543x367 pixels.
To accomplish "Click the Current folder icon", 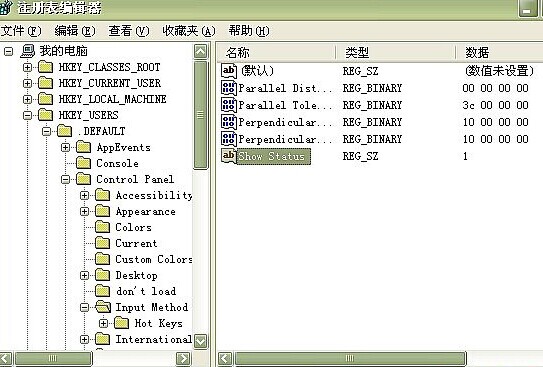I will 103,243.
